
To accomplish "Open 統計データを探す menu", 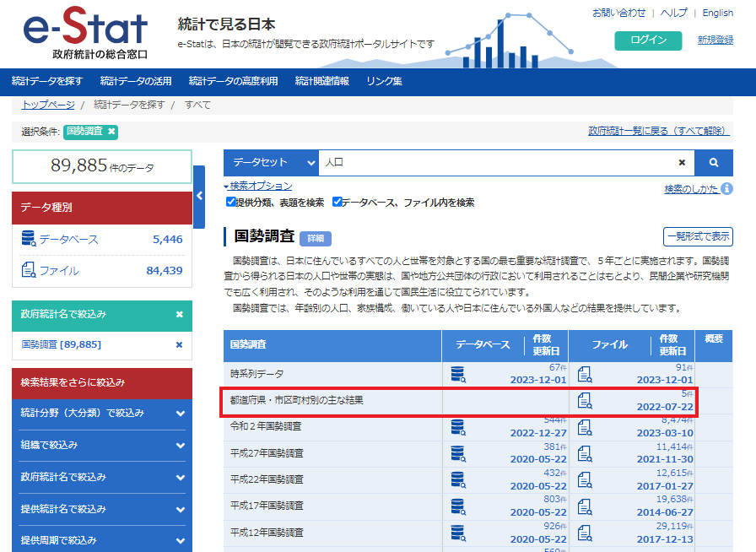I will [47, 81].
